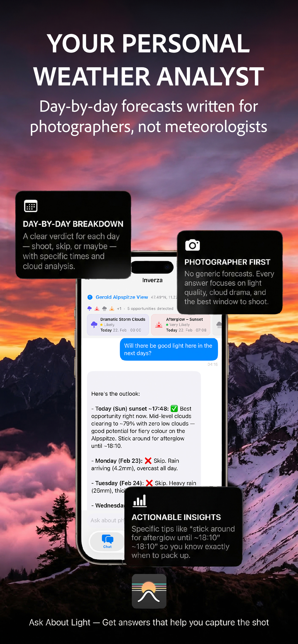Tap the red X beside Tuesday (Feb 24)
This screenshot has height=644, width=298.
149,483
